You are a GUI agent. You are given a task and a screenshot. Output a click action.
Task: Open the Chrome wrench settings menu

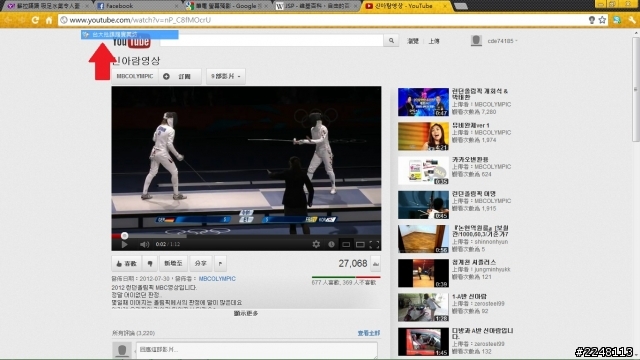point(632,20)
